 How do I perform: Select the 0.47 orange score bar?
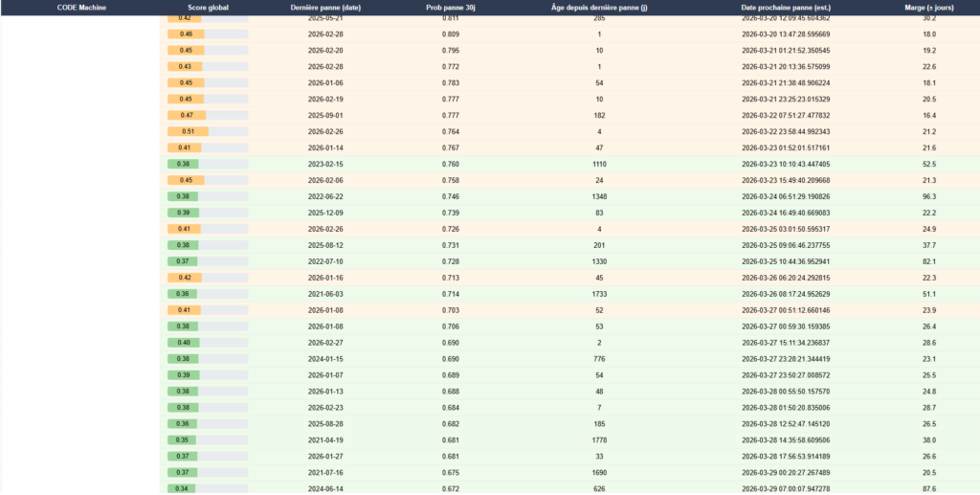coord(208,115)
